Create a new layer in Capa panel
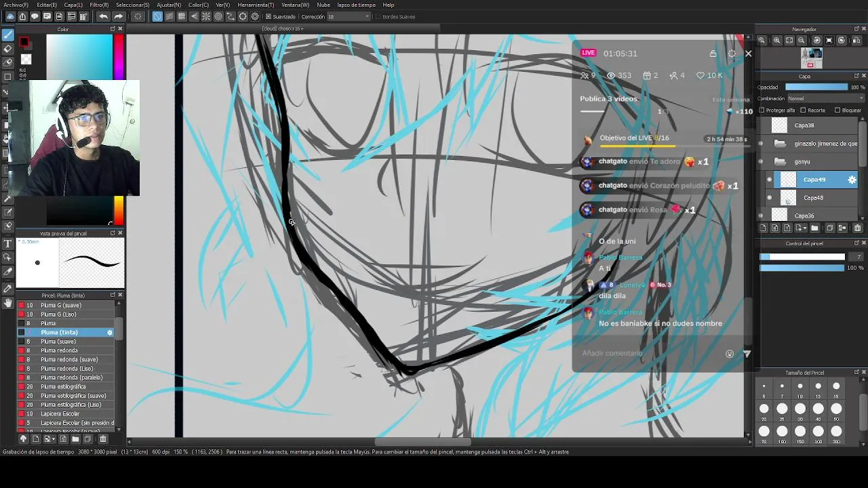The image size is (868, 488). tap(763, 228)
